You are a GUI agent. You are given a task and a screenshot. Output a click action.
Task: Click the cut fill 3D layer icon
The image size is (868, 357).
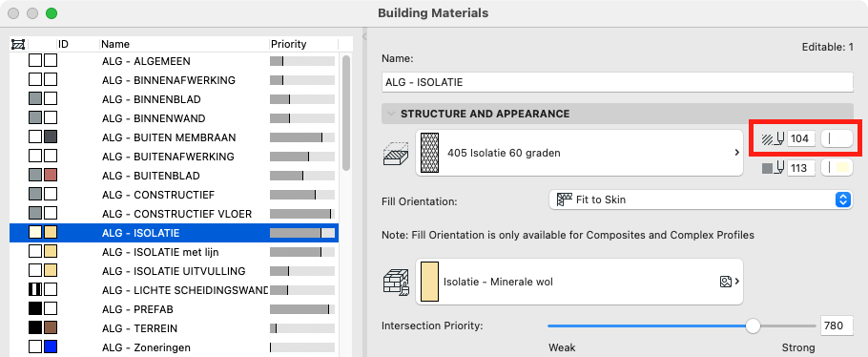[x=396, y=154]
